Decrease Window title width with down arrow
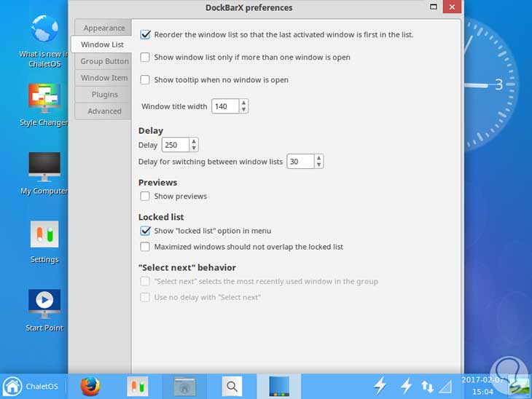The width and height of the screenshot is (532, 399). pyautogui.click(x=243, y=109)
